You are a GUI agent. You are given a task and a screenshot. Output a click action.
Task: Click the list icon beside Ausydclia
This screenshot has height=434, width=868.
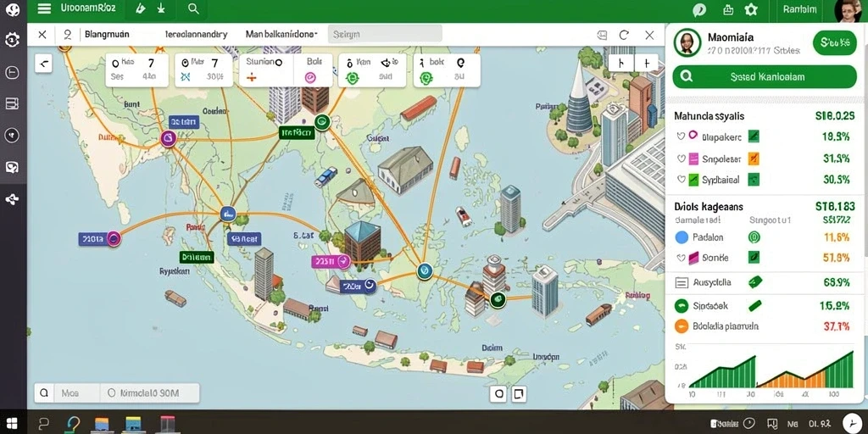tap(682, 283)
